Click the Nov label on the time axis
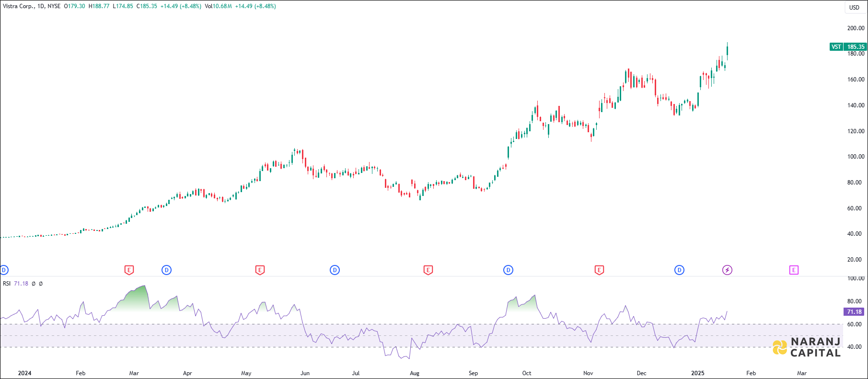The width and height of the screenshot is (868, 379). click(588, 373)
